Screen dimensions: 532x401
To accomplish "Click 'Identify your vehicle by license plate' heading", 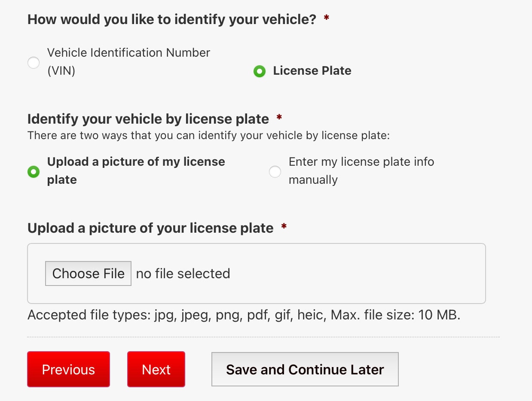I will point(148,119).
